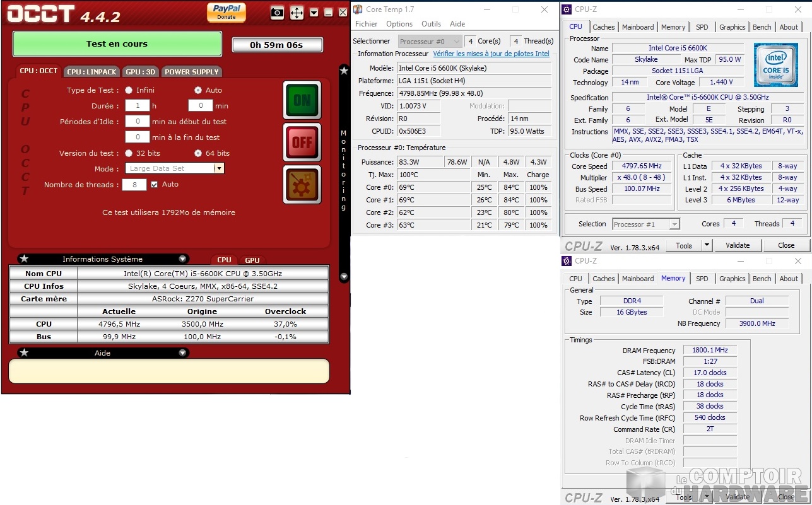Choose 32 bits test version
812x505 pixels.
pos(129,153)
